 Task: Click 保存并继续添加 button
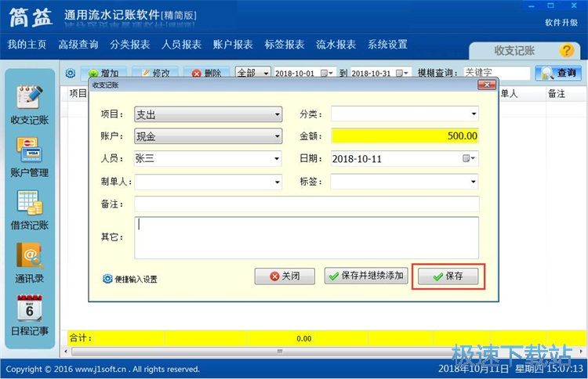tap(366, 276)
